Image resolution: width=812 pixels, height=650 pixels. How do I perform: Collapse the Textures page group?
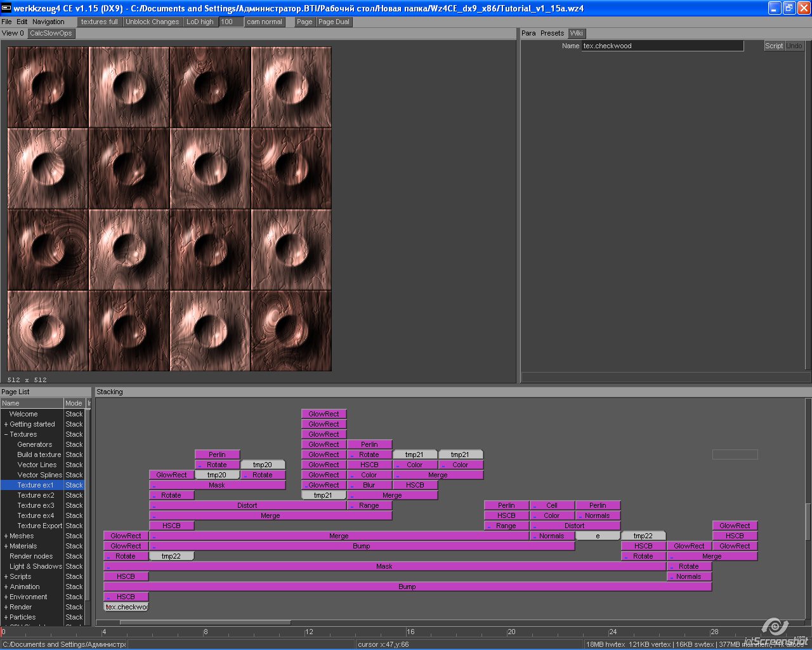[6, 434]
